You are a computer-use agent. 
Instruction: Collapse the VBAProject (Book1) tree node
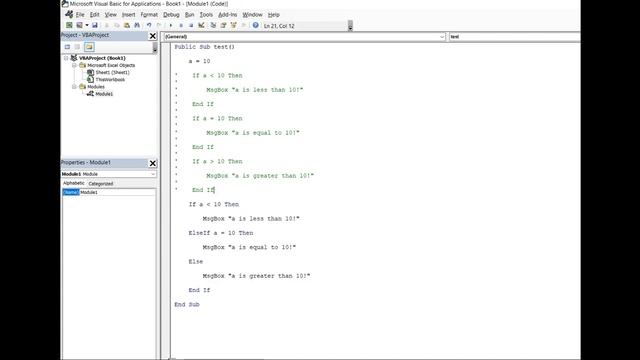click(66, 58)
